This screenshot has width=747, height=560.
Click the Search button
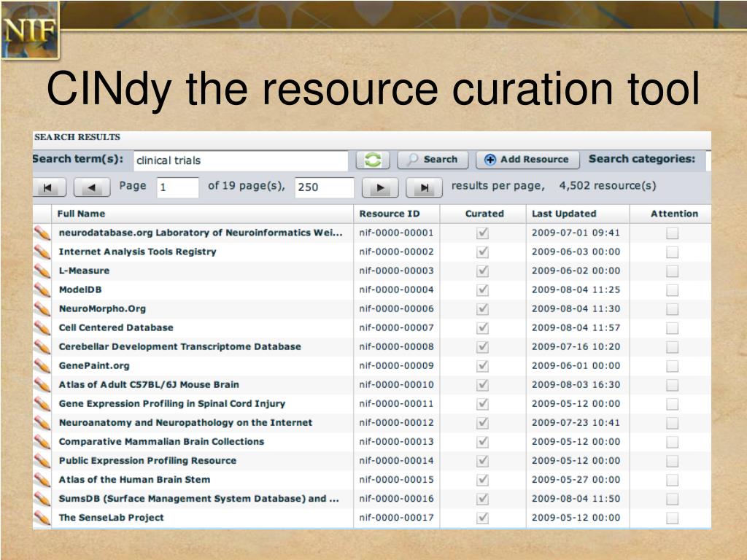click(433, 160)
